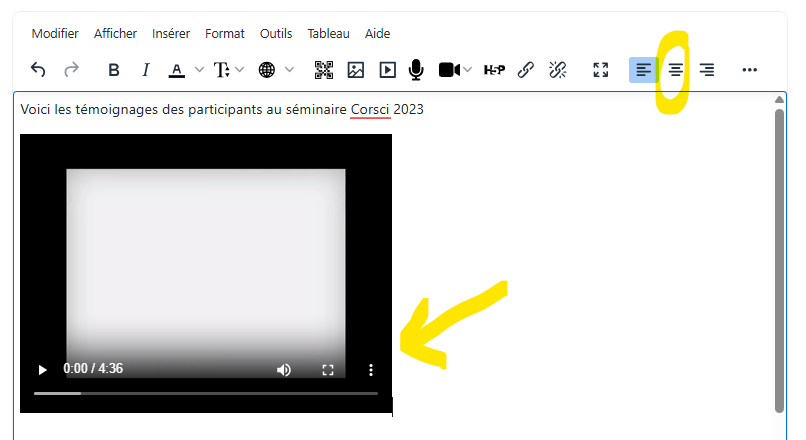This screenshot has height=440, width=806.
Task: Open the QR code generator icon
Action: 324,69
